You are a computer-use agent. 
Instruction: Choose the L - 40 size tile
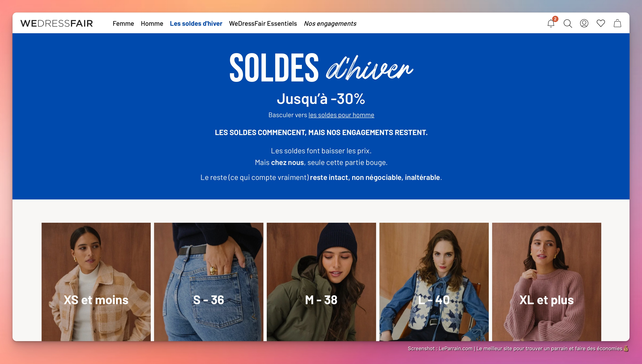click(x=434, y=282)
